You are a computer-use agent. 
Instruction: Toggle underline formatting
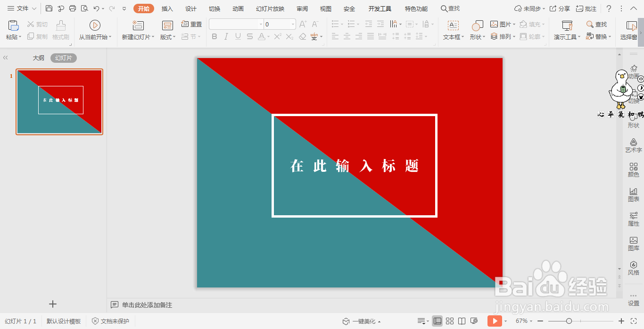[238, 36]
